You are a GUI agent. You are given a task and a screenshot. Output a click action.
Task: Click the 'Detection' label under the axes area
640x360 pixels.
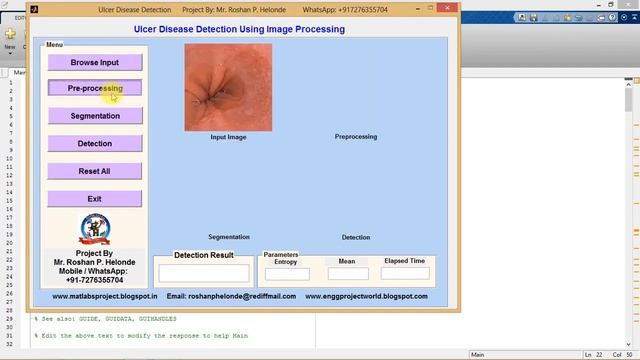tap(356, 237)
